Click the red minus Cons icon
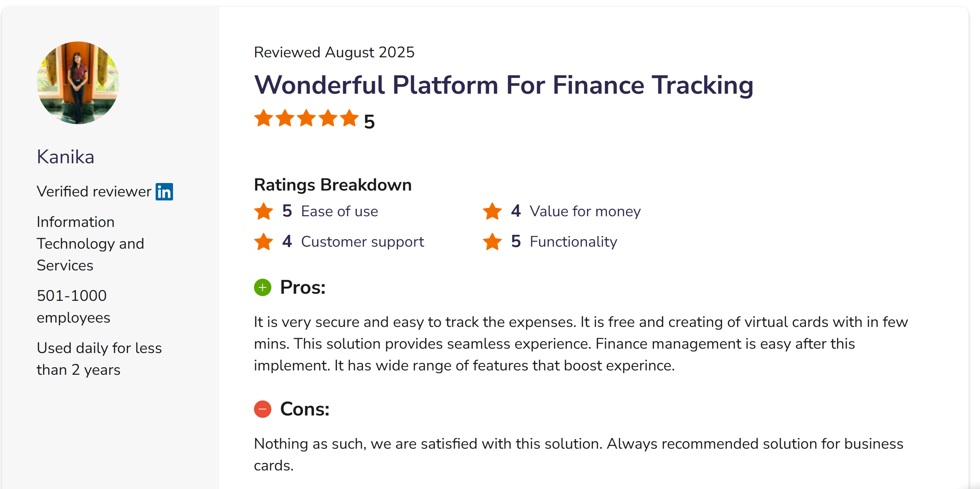Screen dimensions: 980x489 (263, 409)
